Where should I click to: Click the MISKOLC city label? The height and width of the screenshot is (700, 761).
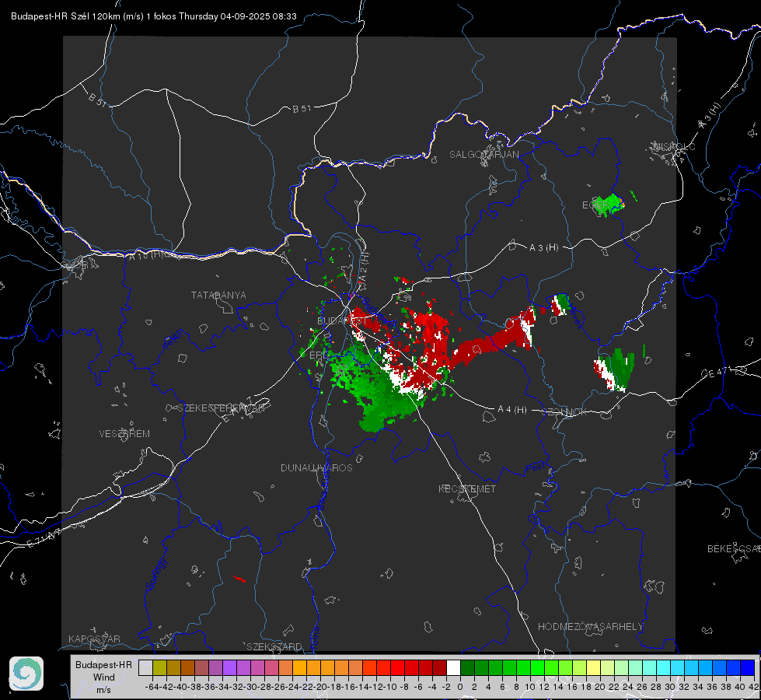click(x=674, y=147)
